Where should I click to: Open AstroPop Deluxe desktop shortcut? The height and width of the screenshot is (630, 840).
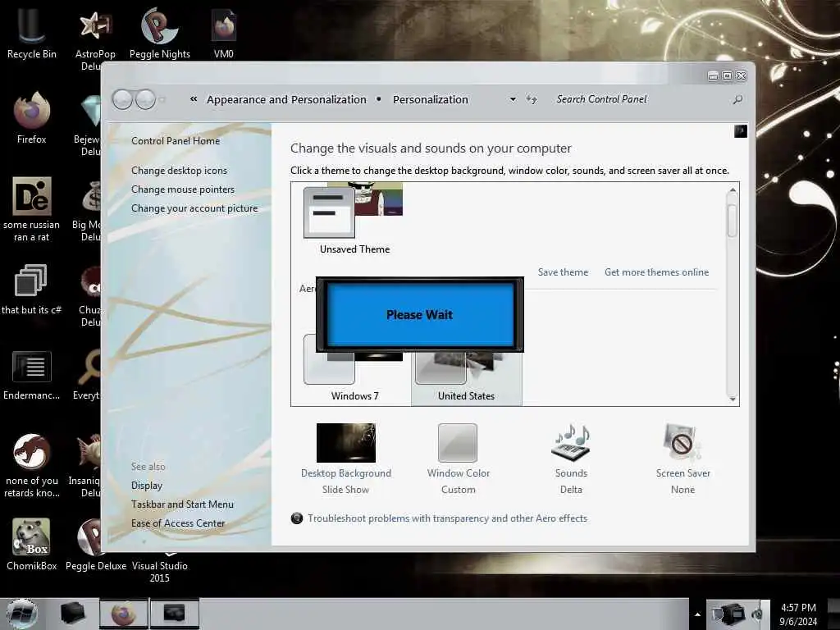pos(95,39)
